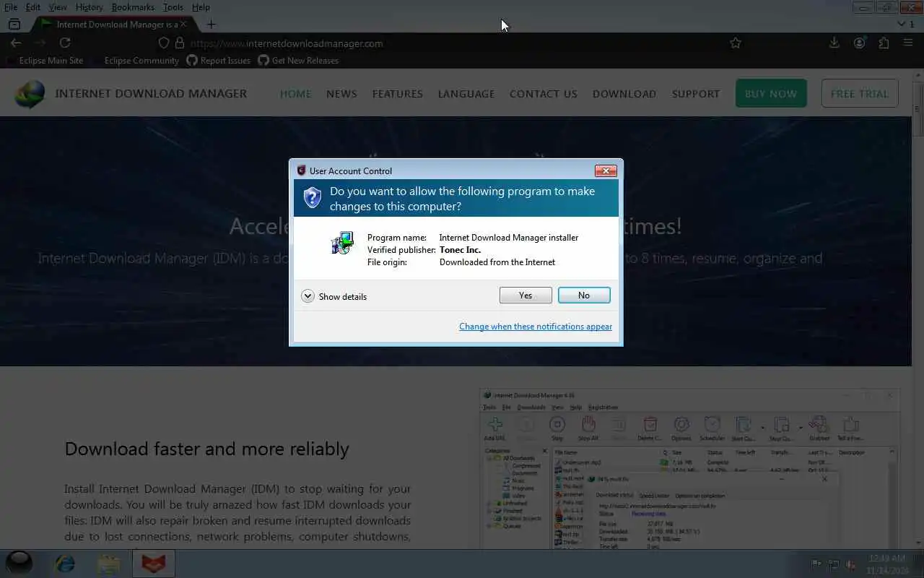Click the network tray icon

click(834, 564)
